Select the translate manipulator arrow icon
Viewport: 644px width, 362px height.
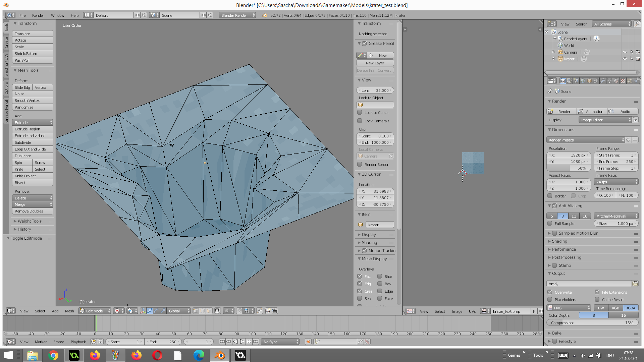pos(150,311)
